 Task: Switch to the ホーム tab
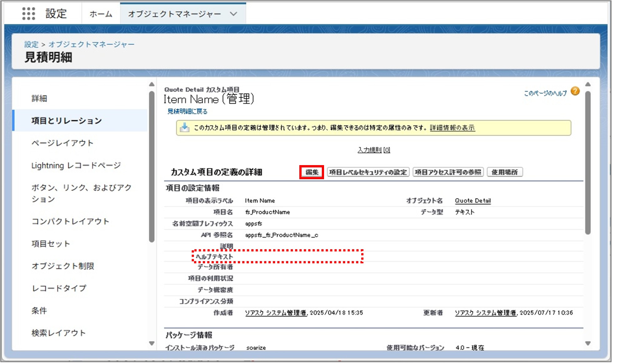pos(101,14)
